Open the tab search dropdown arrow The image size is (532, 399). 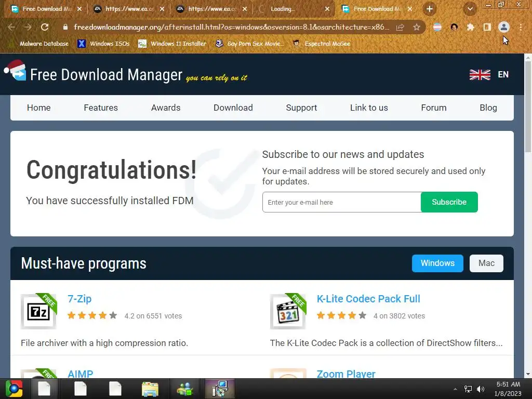(470, 9)
